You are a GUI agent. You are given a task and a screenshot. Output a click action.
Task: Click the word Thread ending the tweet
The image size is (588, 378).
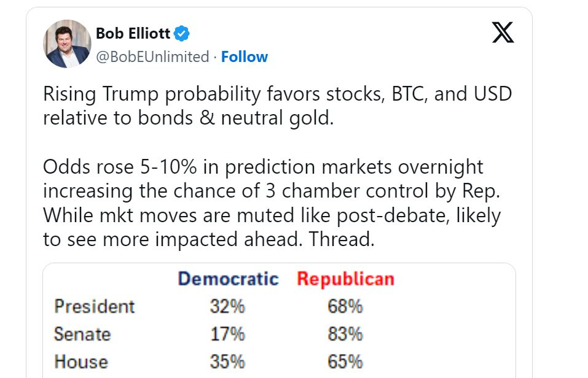[x=342, y=239]
